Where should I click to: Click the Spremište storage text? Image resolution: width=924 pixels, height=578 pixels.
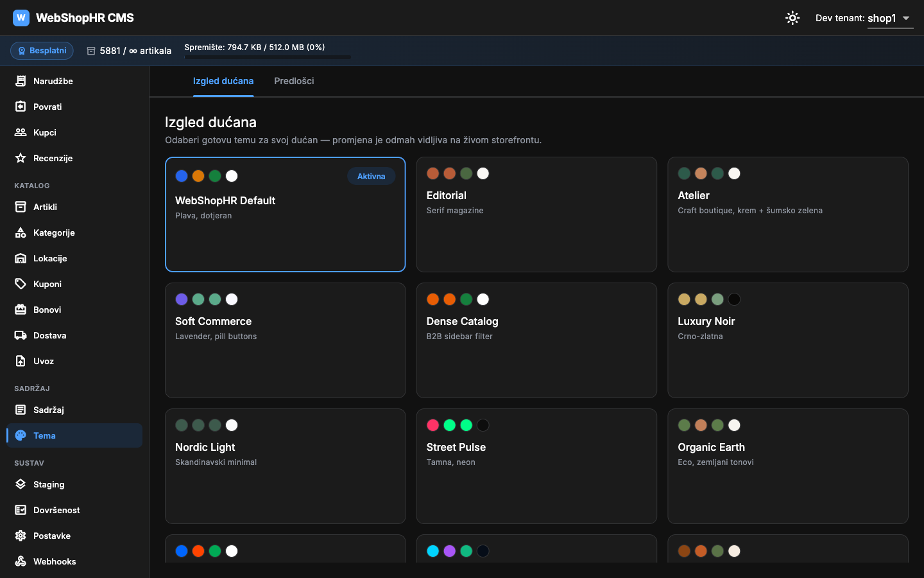[255, 47]
